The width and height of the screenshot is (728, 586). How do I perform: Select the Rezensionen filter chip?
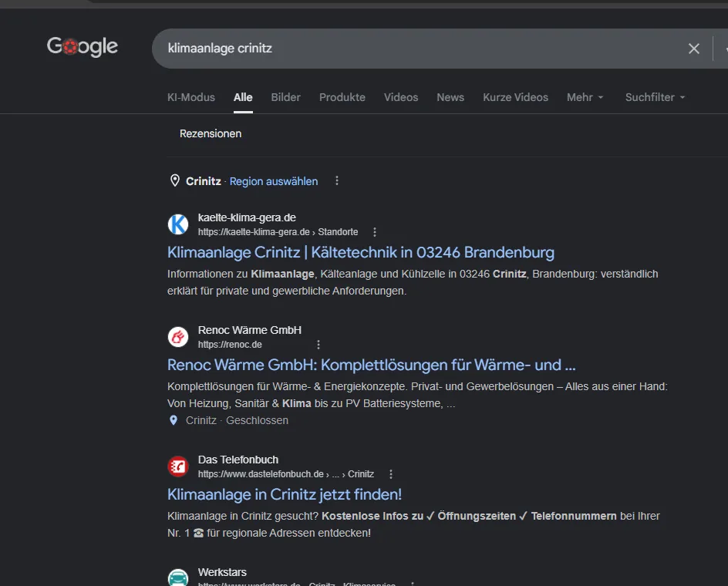211,133
